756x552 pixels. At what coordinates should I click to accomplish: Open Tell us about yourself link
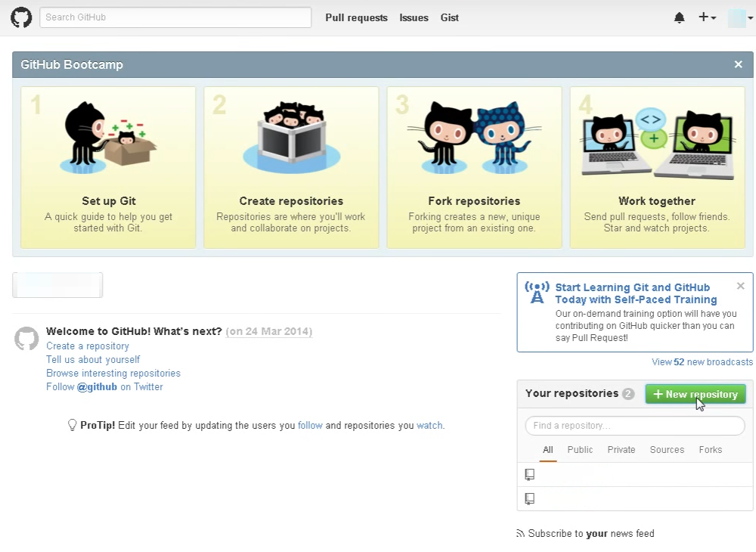(93, 360)
